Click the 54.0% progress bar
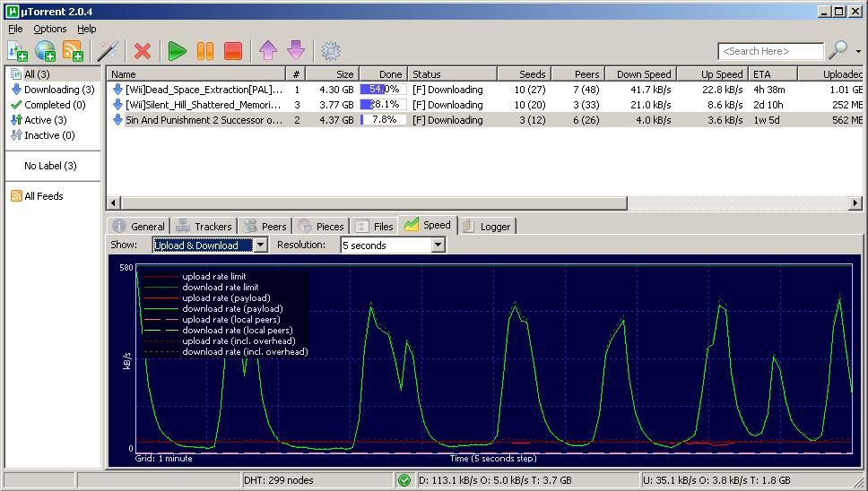This screenshot has width=868, height=491. click(x=383, y=90)
